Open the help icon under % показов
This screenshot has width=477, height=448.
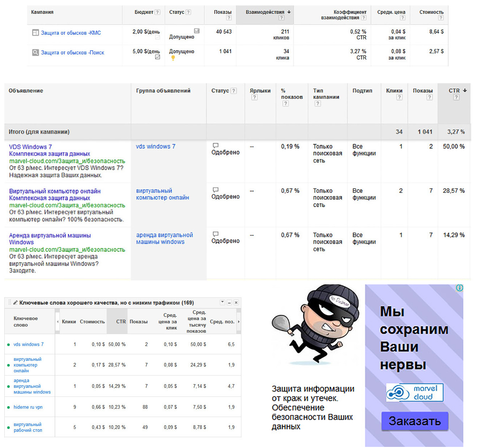pyautogui.click(x=285, y=104)
